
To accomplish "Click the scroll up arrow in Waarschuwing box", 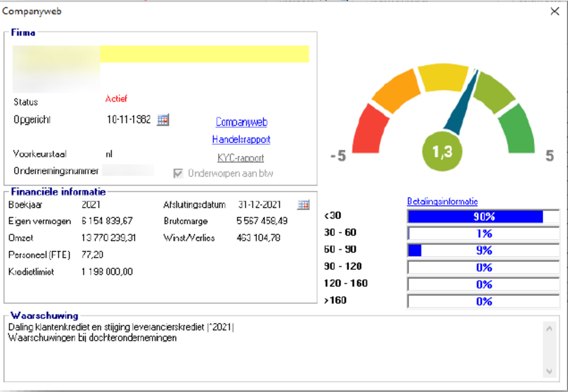I will [549, 329].
